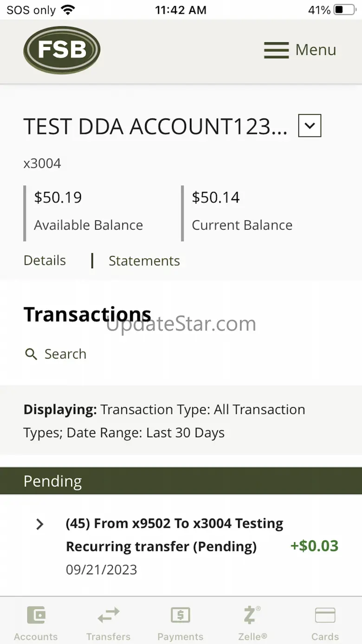
Task: View account Statements
Action: pyautogui.click(x=144, y=261)
